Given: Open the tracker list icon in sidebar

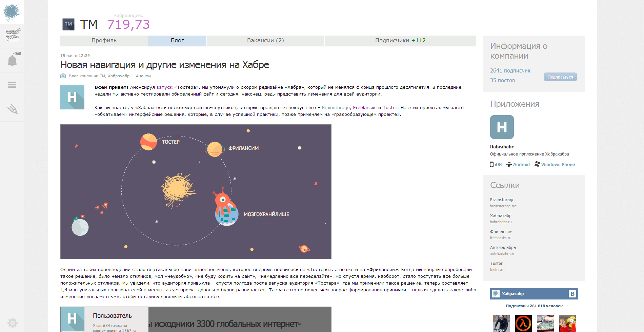Looking at the screenshot, I should coord(12,84).
